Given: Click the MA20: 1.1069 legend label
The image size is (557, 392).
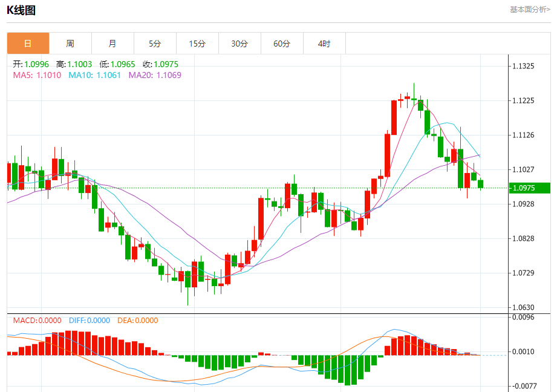Looking at the screenshot, I should [x=155, y=75].
